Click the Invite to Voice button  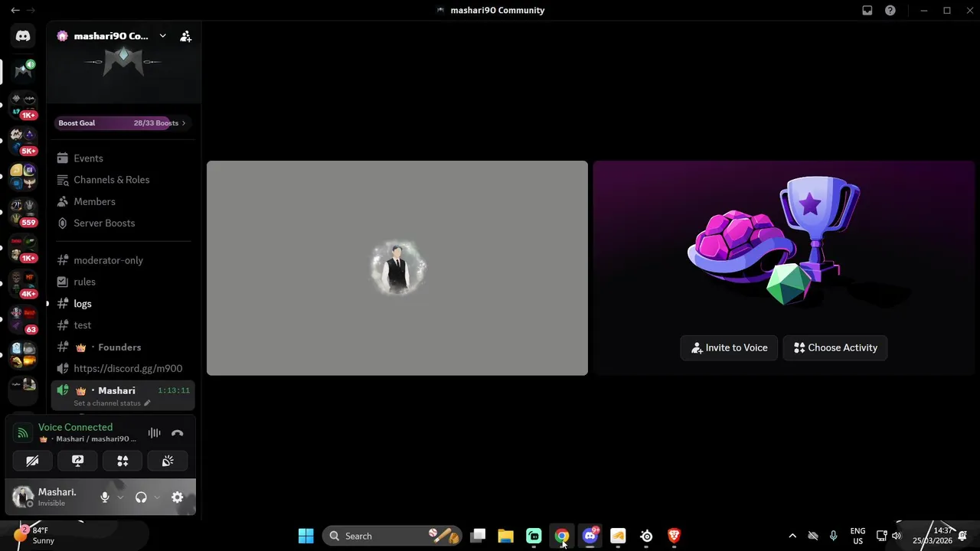(x=729, y=347)
